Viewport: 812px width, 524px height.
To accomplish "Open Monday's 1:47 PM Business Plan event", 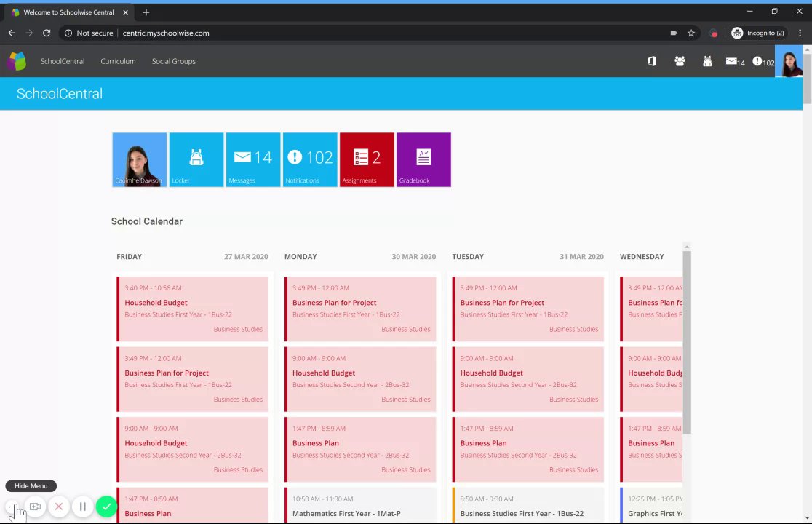I will (360, 450).
